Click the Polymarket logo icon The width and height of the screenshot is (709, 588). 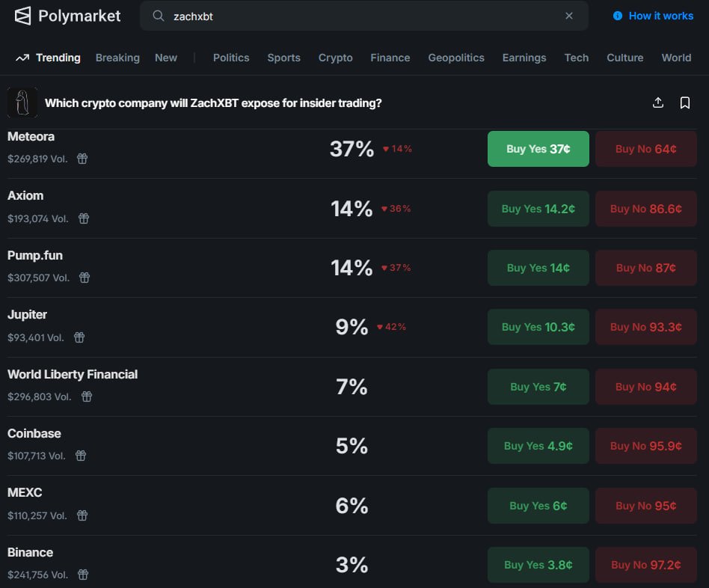[23, 16]
